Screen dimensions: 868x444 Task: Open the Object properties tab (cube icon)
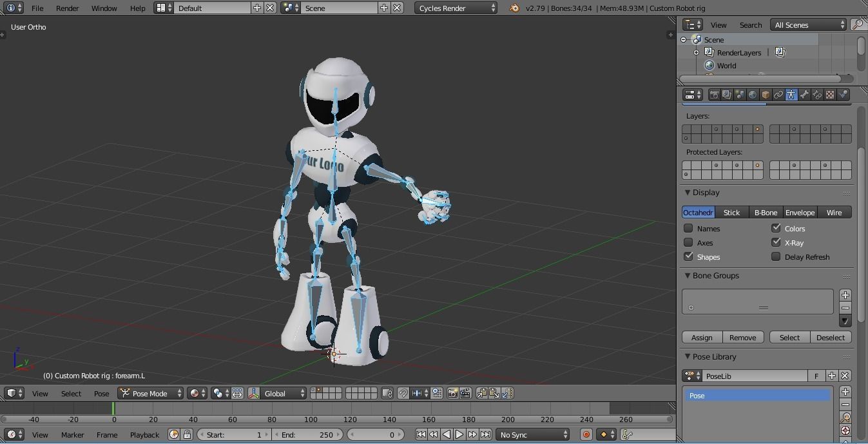(x=766, y=95)
